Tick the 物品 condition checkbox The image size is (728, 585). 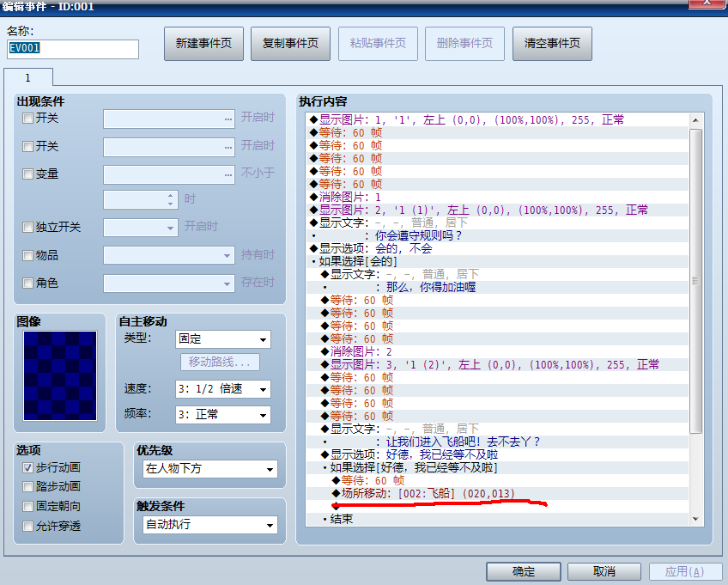(27, 255)
